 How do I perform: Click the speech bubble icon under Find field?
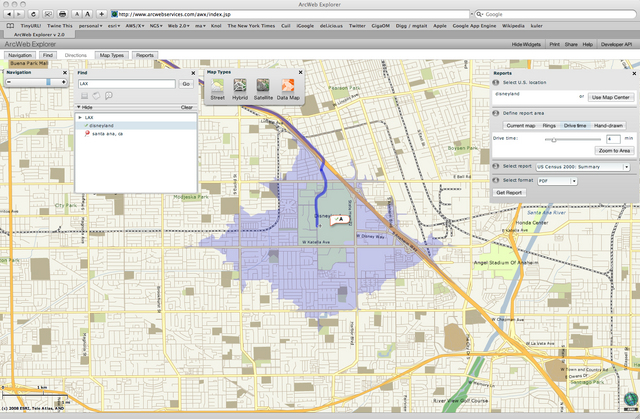[x=109, y=96]
